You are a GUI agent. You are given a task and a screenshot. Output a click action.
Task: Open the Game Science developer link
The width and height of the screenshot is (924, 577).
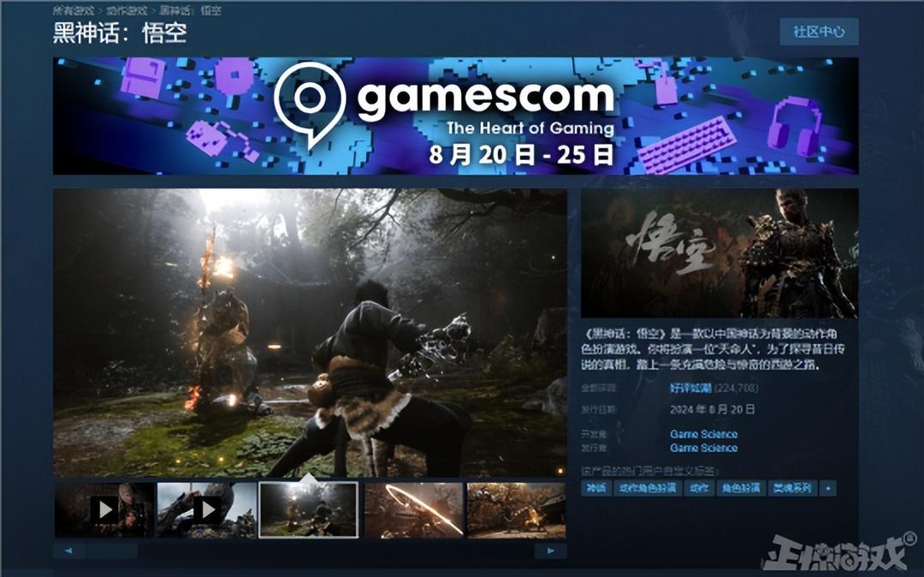(703, 434)
